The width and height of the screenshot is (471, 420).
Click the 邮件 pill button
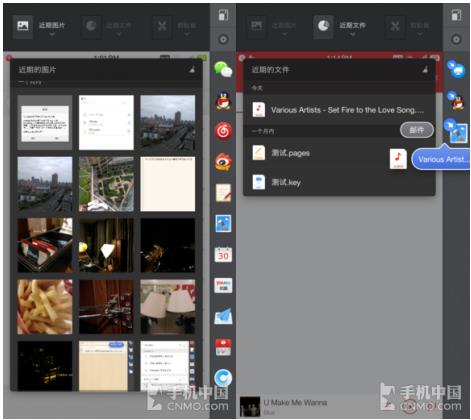pos(417,130)
